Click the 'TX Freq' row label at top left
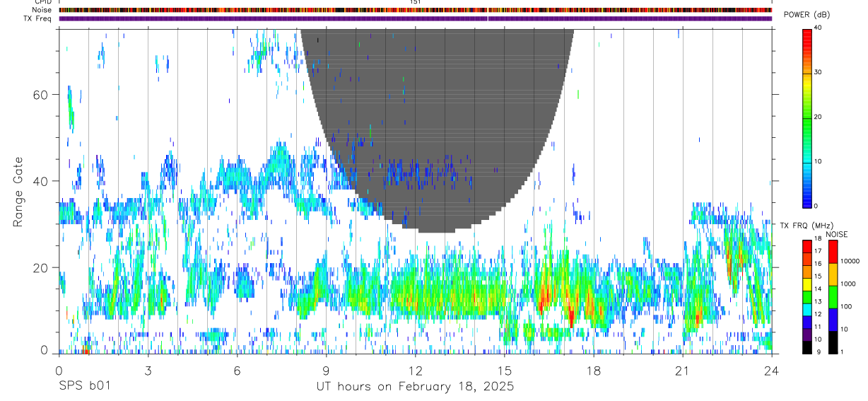868x401 pixels. 38,18
